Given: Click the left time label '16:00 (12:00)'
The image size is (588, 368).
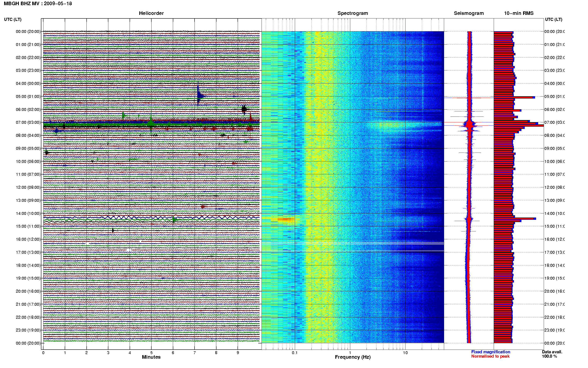Looking at the screenshot, I should coord(28,239).
